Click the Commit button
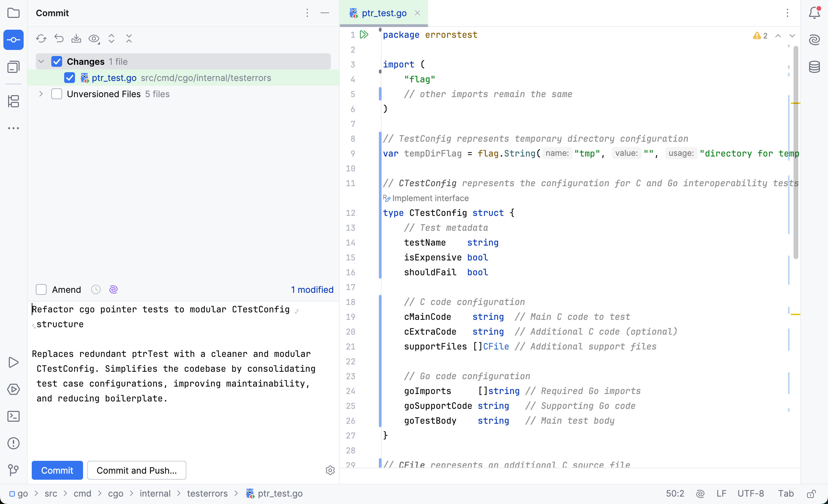 (57, 470)
